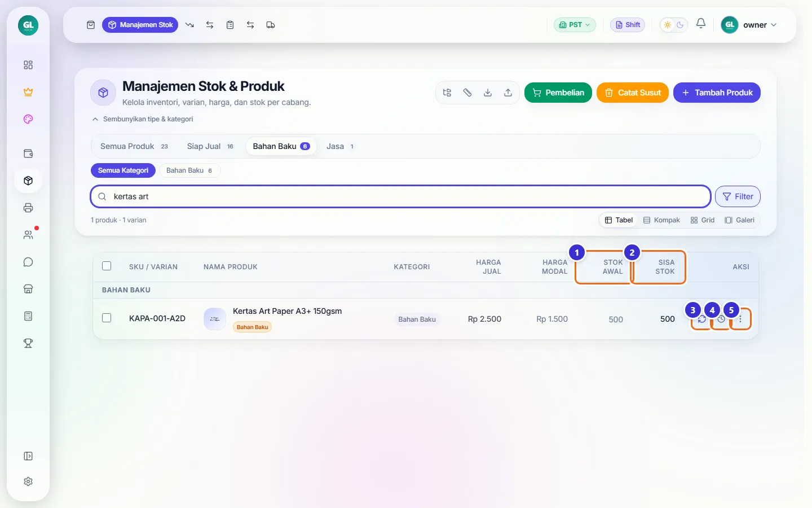812x508 pixels.
Task: Open the PST branch dropdown
Action: tap(575, 25)
